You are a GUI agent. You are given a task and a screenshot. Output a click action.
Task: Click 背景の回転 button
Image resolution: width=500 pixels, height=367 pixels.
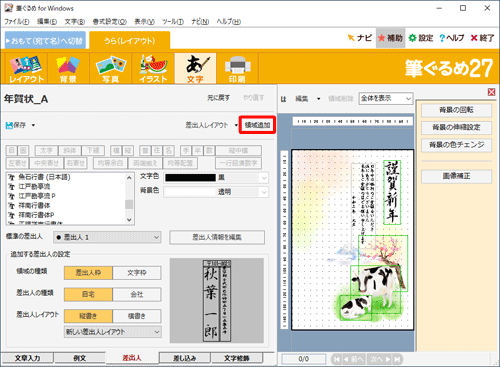[x=456, y=110]
